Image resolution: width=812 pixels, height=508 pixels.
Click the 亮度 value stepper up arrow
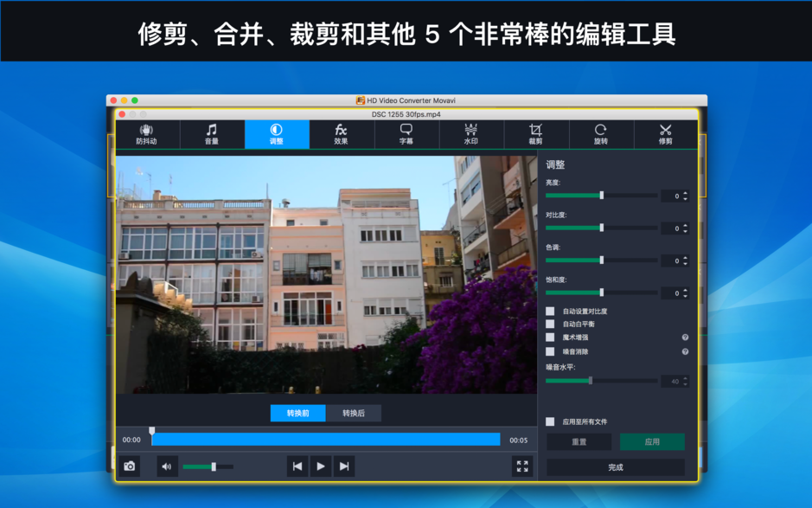point(686,193)
